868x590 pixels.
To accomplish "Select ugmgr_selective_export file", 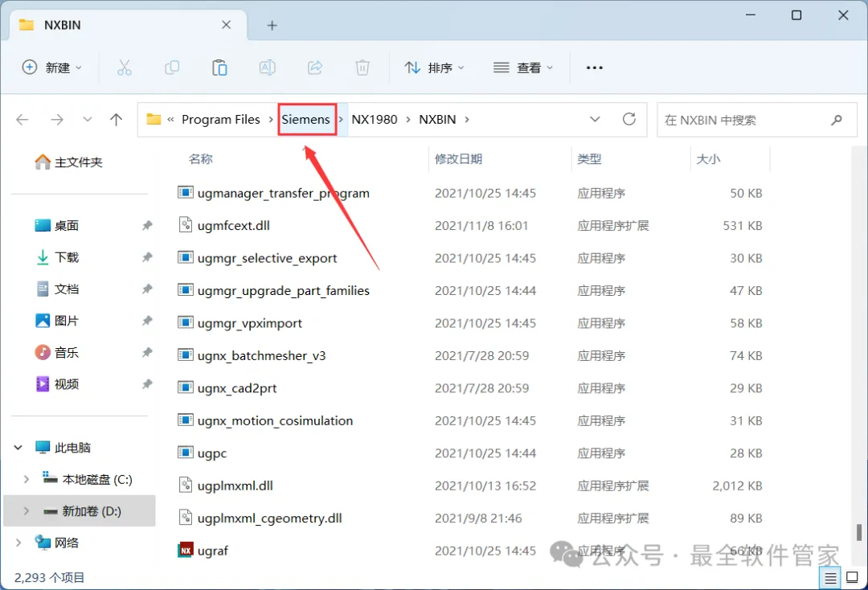I will click(267, 258).
